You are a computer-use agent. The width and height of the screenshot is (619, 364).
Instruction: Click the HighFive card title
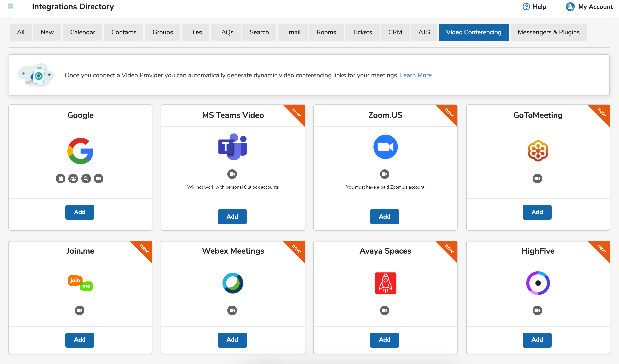[x=538, y=251]
